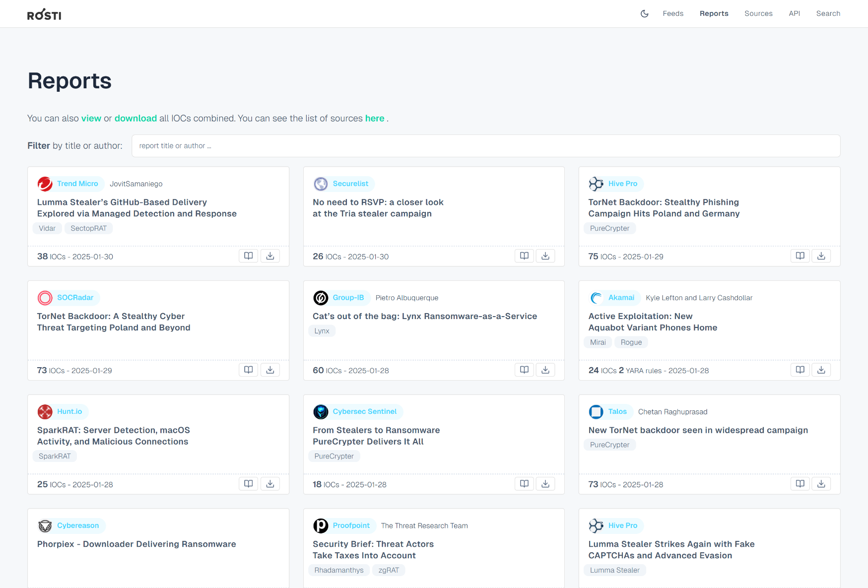Click author name Pietro Albuquerque
The height and width of the screenshot is (588, 868).
[x=407, y=298]
